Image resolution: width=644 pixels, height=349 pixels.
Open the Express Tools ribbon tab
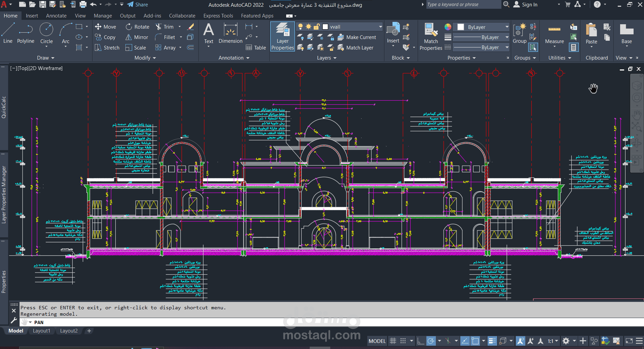pyautogui.click(x=218, y=16)
